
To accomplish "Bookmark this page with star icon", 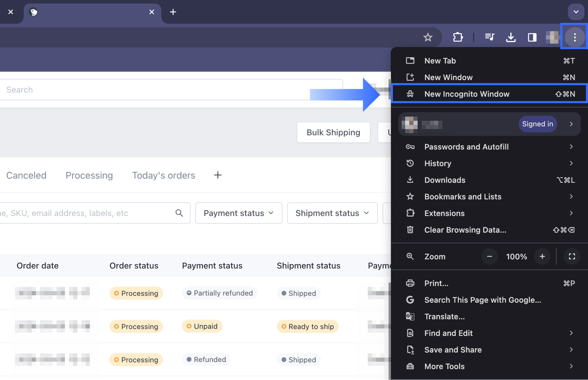I will [x=428, y=37].
